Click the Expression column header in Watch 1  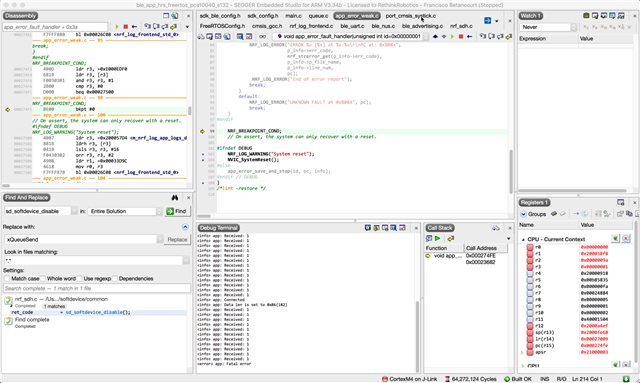click(x=548, y=38)
